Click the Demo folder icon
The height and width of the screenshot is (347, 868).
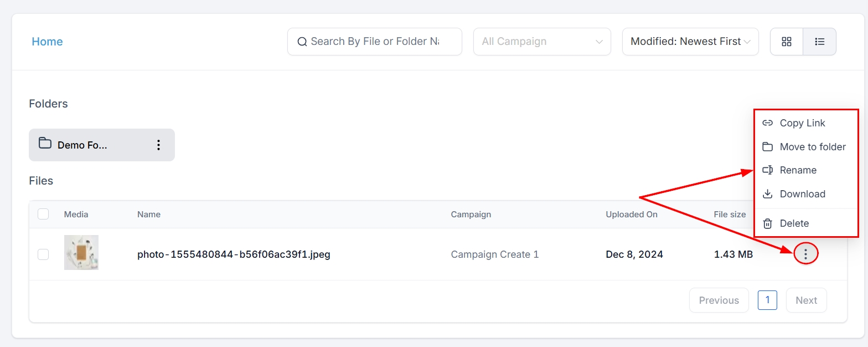coord(45,144)
